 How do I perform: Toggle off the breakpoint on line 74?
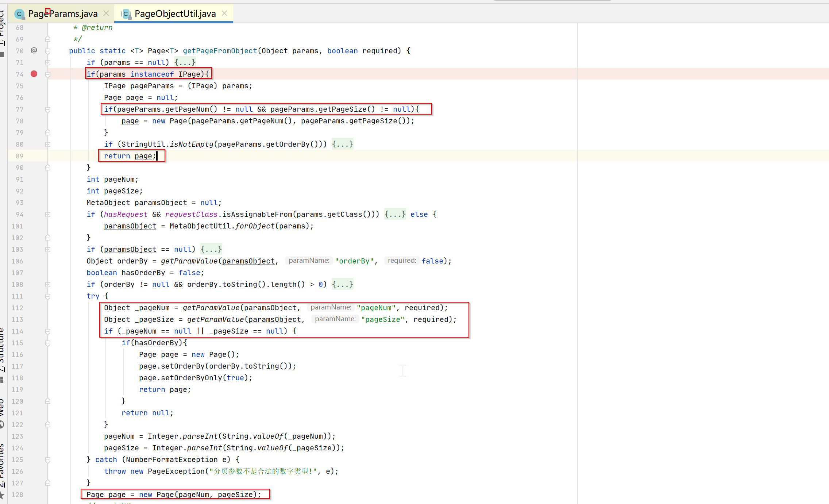coord(34,74)
